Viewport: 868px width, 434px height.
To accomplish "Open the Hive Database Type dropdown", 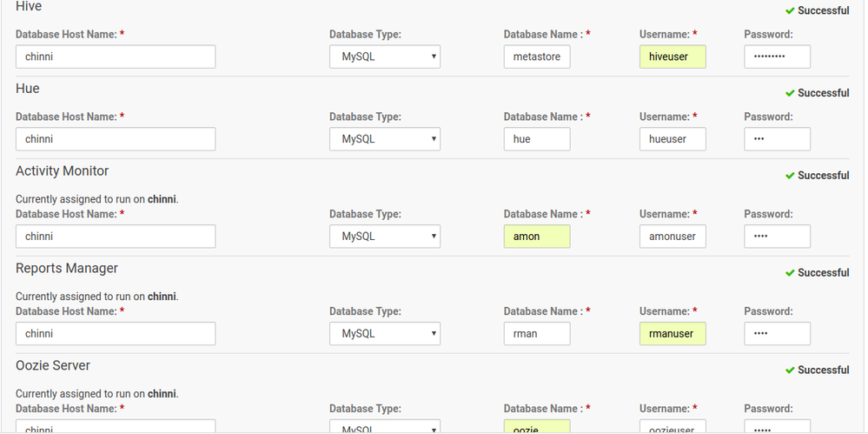I will pyautogui.click(x=385, y=57).
